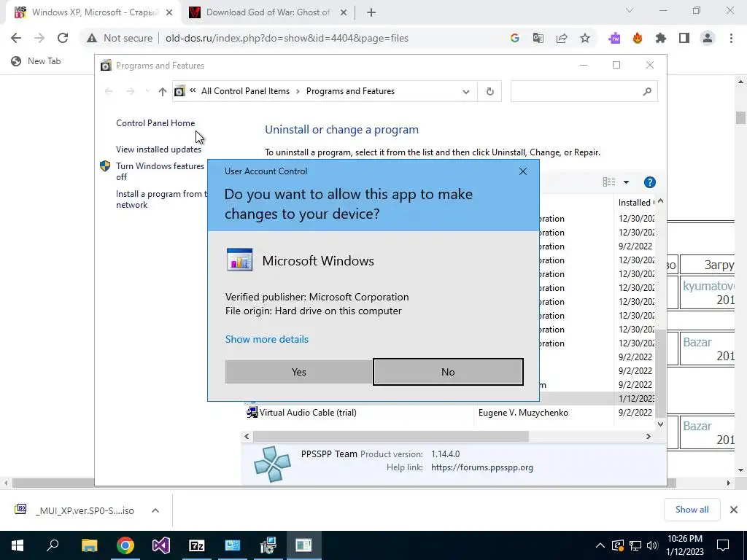Select Virtual Audio Cable (trial) row
The height and width of the screenshot is (560, 747).
[449, 413]
